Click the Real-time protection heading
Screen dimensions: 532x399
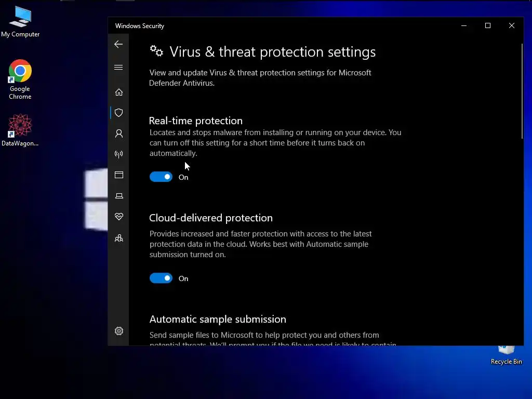[196, 121]
